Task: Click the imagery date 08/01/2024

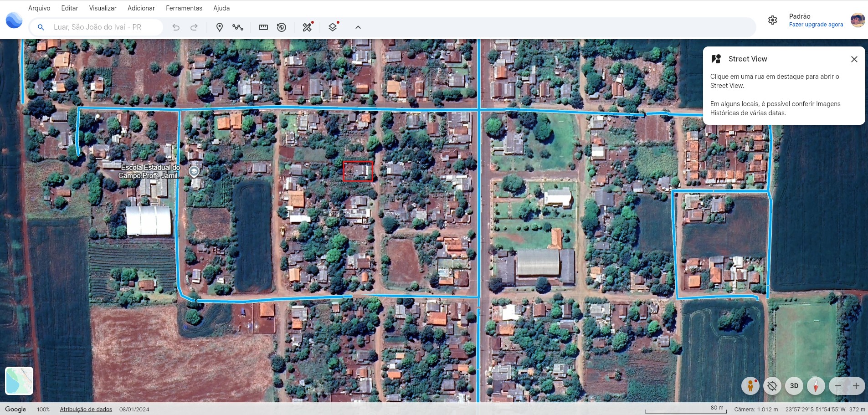Action: pyautogui.click(x=134, y=410)
